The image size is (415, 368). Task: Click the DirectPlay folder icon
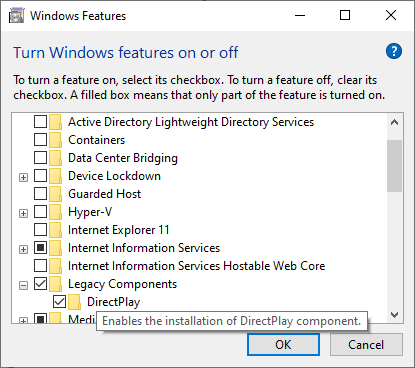point(74,302)
